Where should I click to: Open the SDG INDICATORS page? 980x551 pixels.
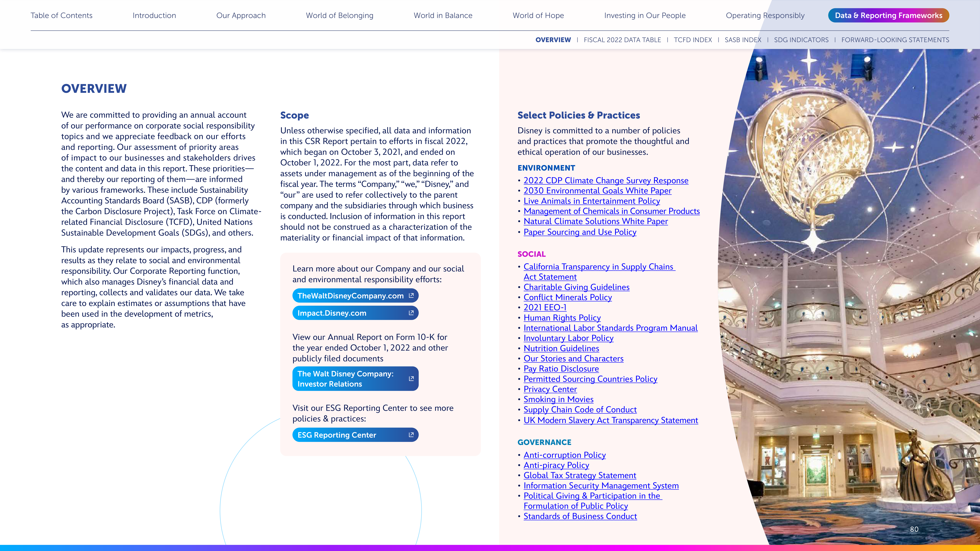801,40
